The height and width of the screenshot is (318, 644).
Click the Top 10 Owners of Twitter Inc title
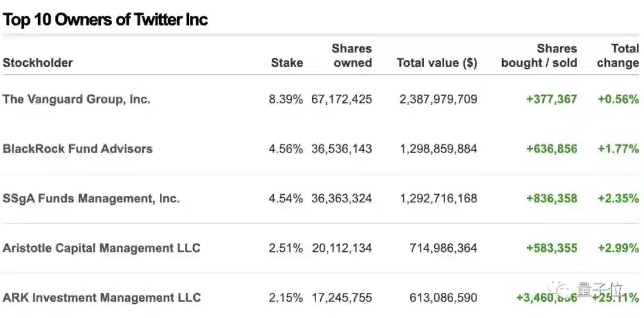point(105,20)
